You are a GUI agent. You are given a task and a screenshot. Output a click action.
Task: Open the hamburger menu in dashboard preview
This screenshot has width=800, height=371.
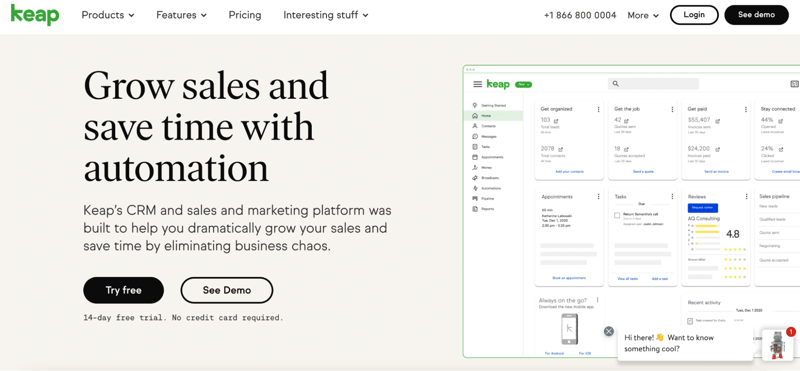[x=478, y=84]
